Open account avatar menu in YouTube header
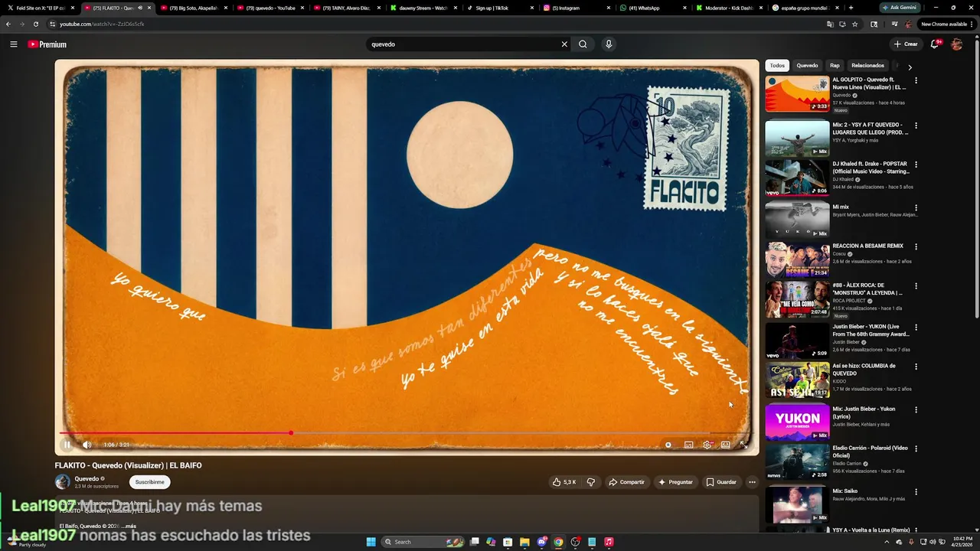This screenshot has height=551, width=980. click(x=956, y=44)
